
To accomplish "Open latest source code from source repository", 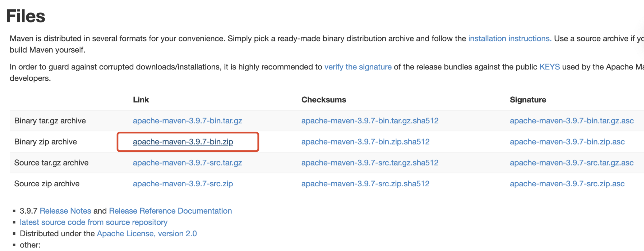I will pos(94,222).
